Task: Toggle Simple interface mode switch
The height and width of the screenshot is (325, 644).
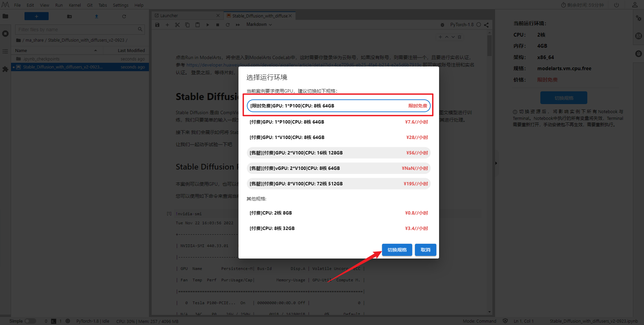Action: [x=30, y=321]
